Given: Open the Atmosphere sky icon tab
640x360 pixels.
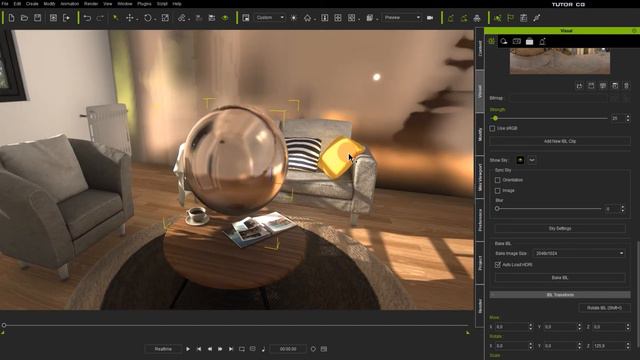Looking at the screenshot, I should tap(504, 41).
